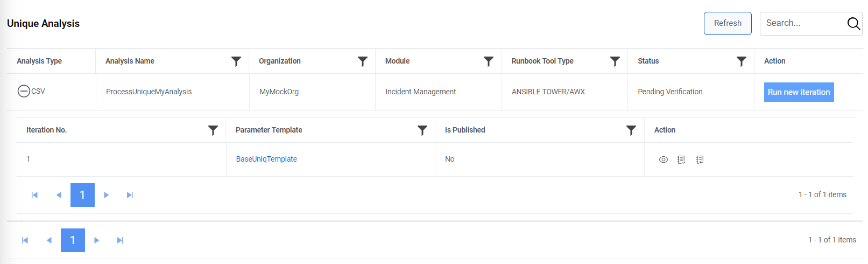This screenshot has height=264, width=868.
Task: Open the Iteration No. filter
Action: click(213, 130)
